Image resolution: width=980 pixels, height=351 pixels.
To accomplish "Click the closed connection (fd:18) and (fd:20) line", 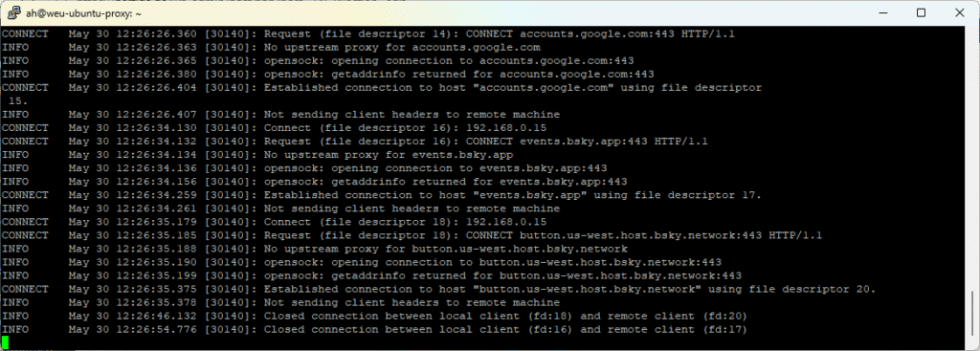I will 374,316.
